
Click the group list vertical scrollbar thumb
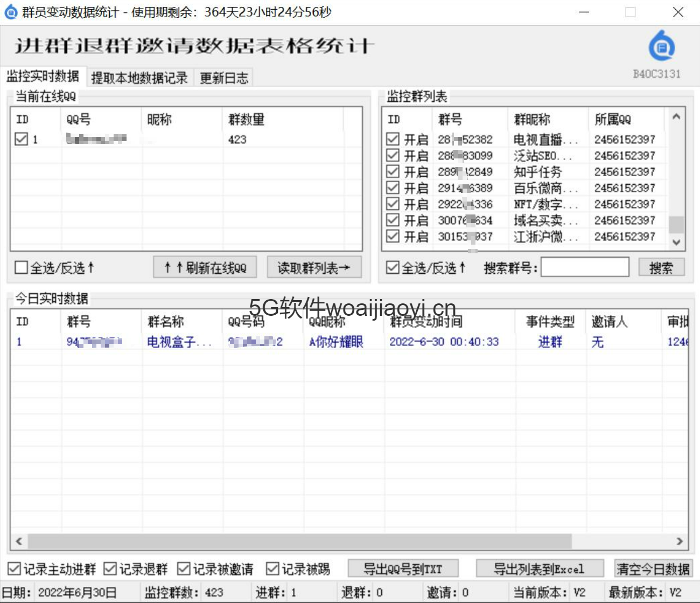pyautogui.click(x=677, y=224)
